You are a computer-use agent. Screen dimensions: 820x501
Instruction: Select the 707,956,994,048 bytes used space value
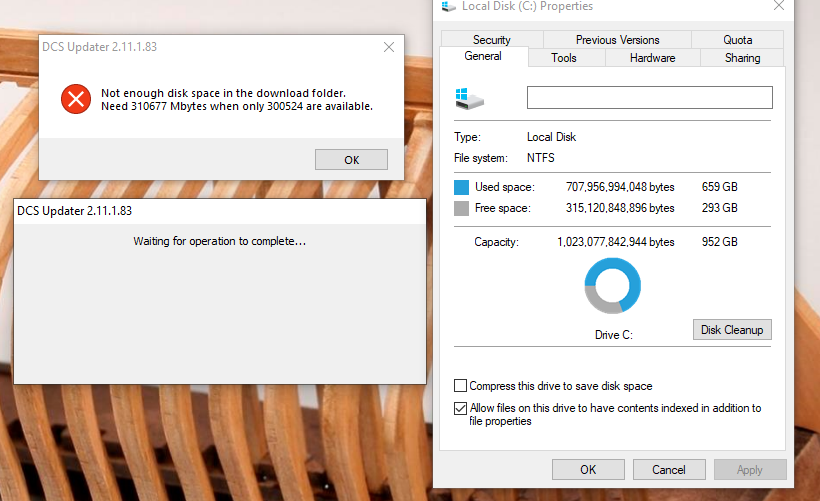[620, 187]
